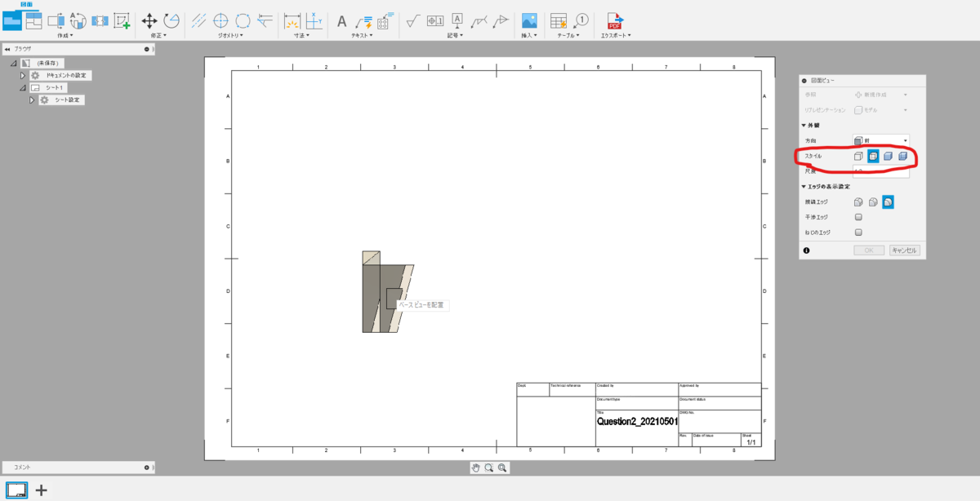Select the Break View tool icon
The height and width of the screenshot is (501, 980).
[x=100, y=21]
